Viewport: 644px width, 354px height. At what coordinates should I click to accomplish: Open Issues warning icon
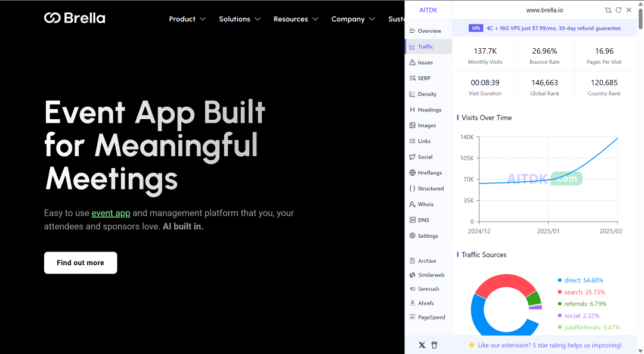413,63
